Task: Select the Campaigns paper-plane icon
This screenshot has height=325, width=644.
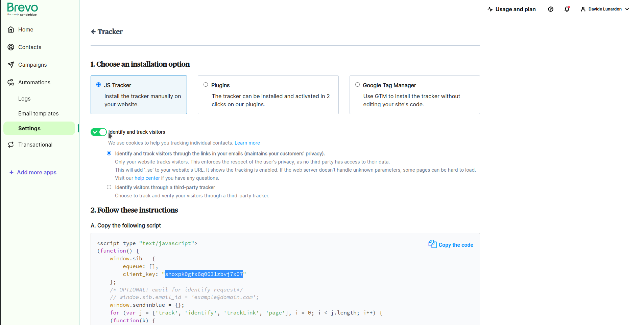Action: [x=11, y=65]
